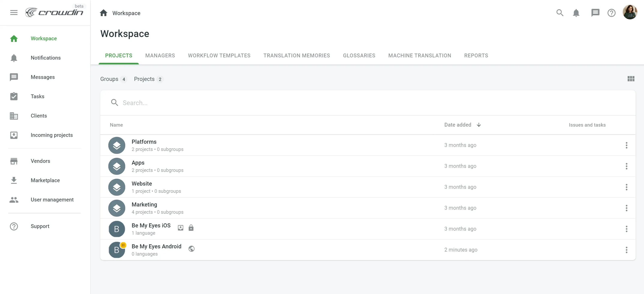Switch to the Translation Memories tab
This screenshot has width=644, height=294.
pos(296,56)
